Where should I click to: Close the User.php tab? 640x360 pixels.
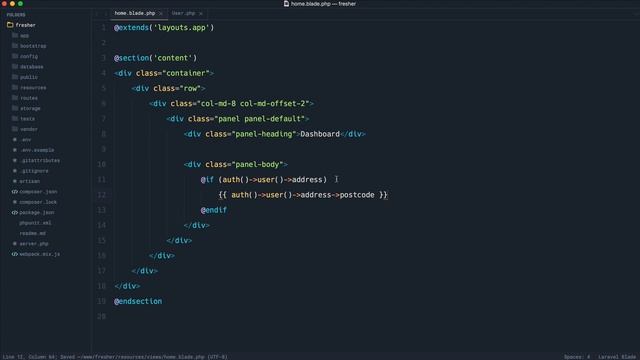(x=201, y=13)
